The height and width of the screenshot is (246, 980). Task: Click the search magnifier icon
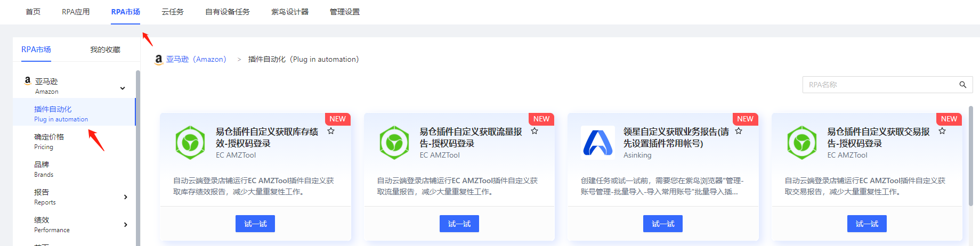(962, 85)
